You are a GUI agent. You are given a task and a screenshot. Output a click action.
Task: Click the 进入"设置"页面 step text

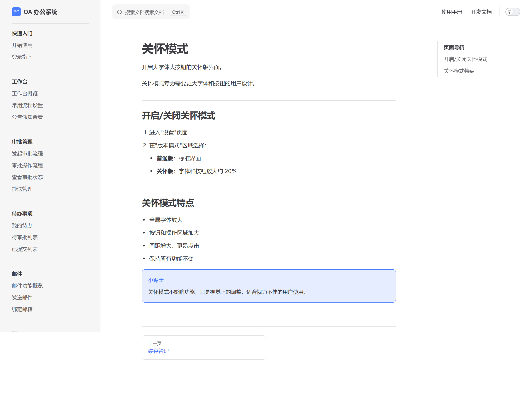(x=168, y=132)
